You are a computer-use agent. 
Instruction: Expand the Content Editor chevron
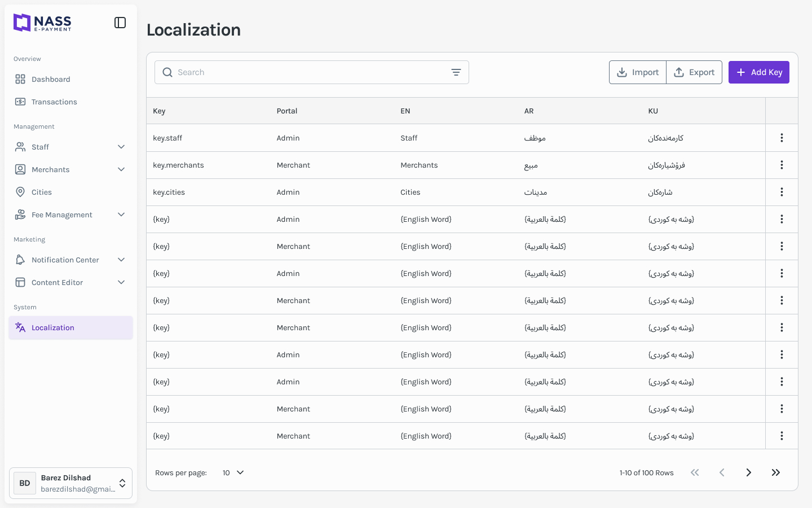tap(121, 282)
